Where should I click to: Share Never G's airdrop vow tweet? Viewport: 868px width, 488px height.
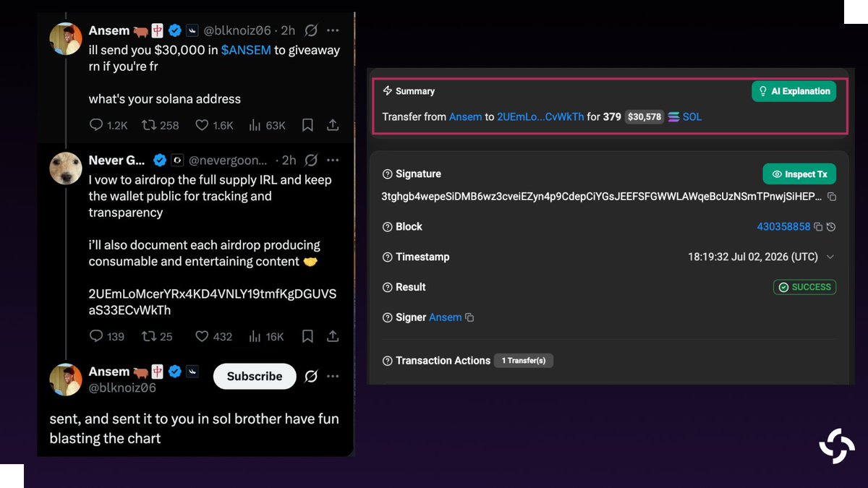[x=333, y=336]
